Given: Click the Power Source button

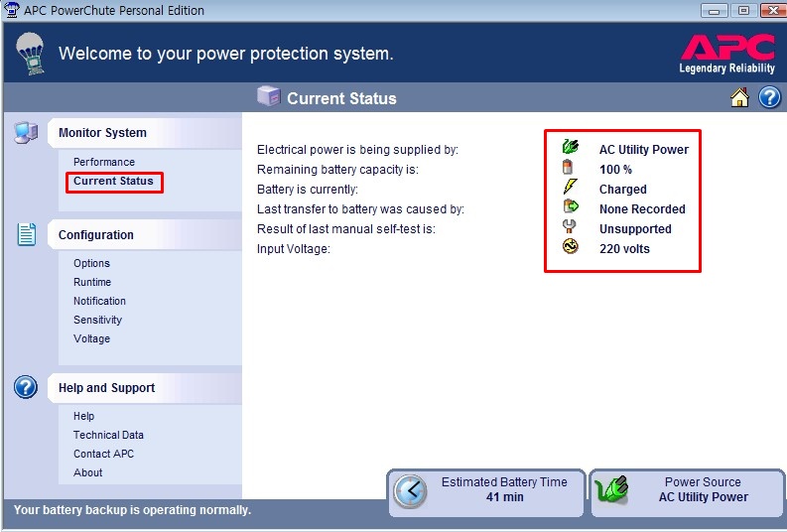Looking at the screenshot, I should 687,492.
